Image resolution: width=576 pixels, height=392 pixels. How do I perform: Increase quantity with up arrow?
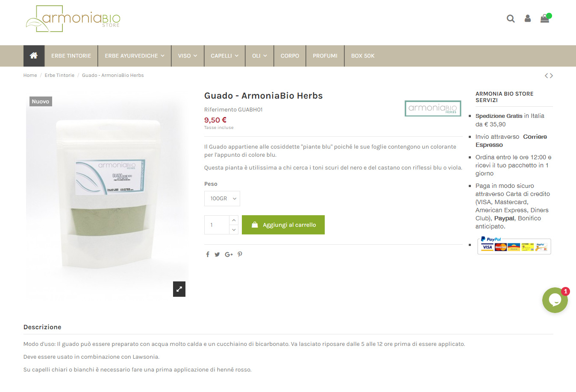point(234,220)
